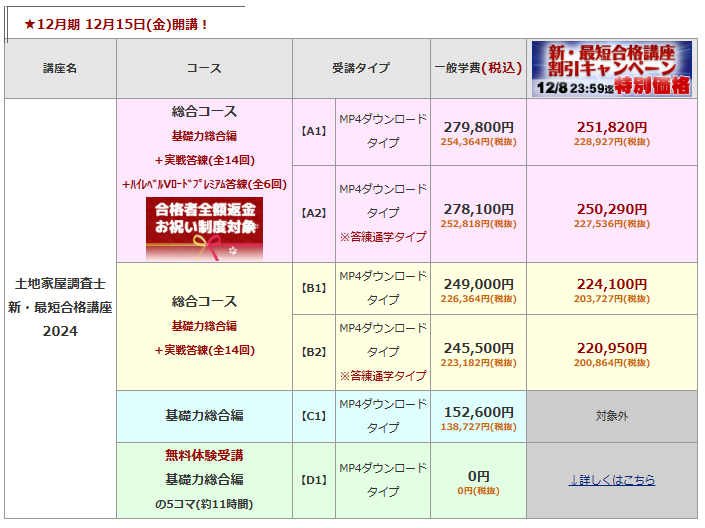
Task: Select the 200,864円(税抜) amount
Action: (611, 363)
